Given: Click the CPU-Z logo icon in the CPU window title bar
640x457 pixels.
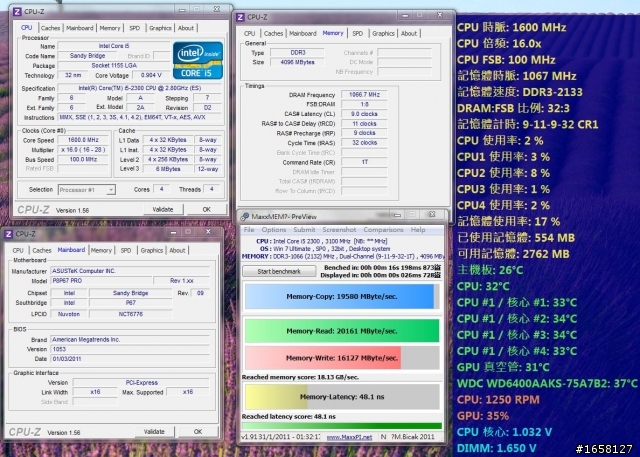Looking at the screenshot, I should 17,11.
